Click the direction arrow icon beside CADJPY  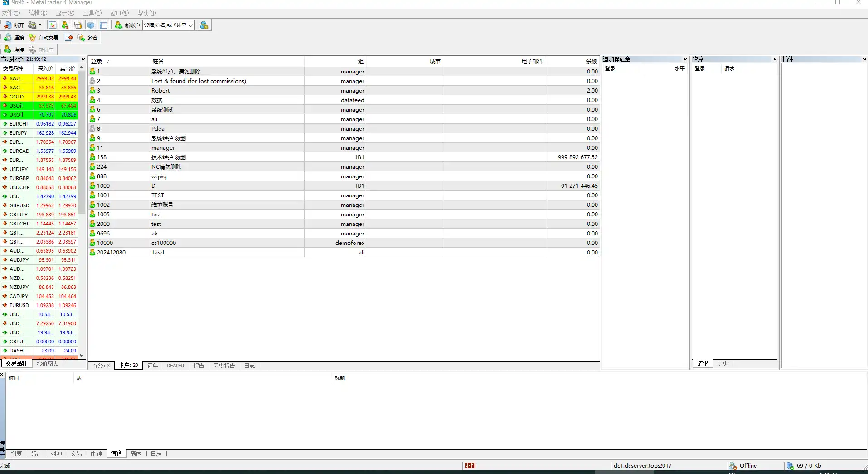(x=5, y=296)
